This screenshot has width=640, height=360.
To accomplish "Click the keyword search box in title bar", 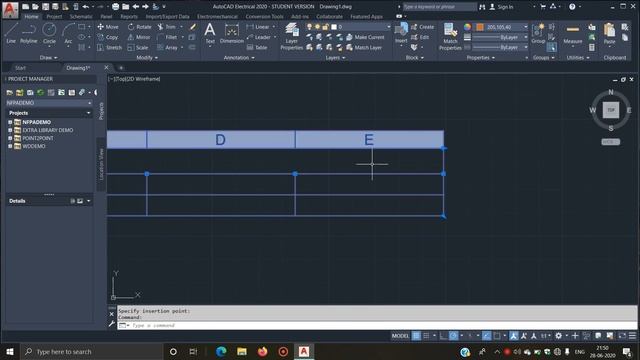I will pos(439,7).
